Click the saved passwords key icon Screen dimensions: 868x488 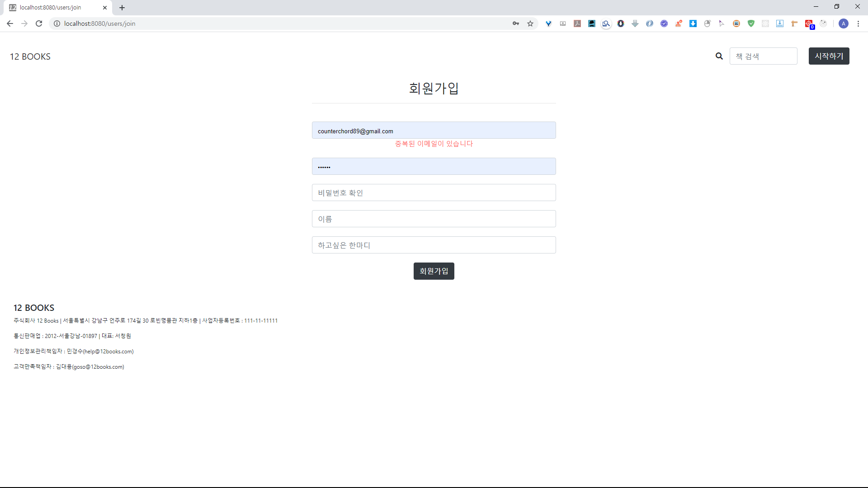516,23
